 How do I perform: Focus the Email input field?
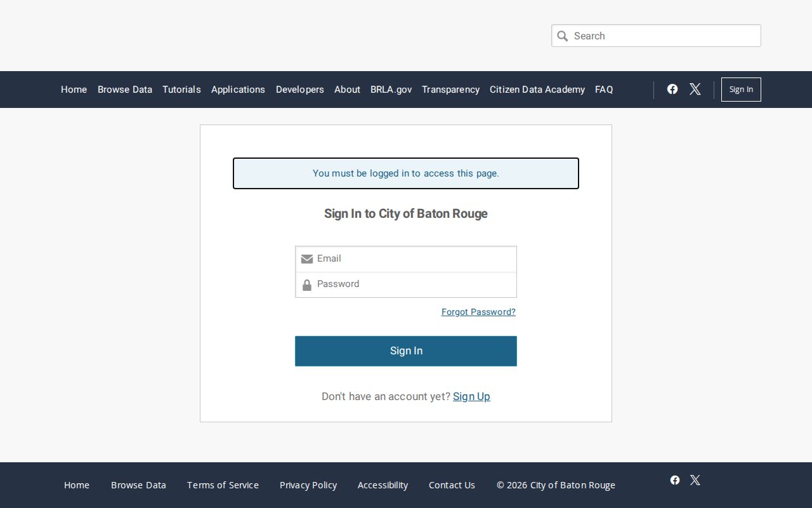406,259
